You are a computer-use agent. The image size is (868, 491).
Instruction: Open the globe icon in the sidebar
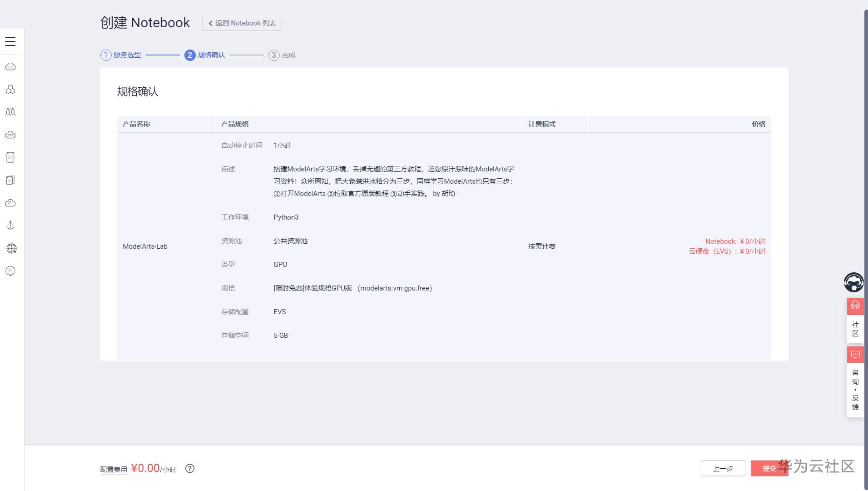pos(11,248)
